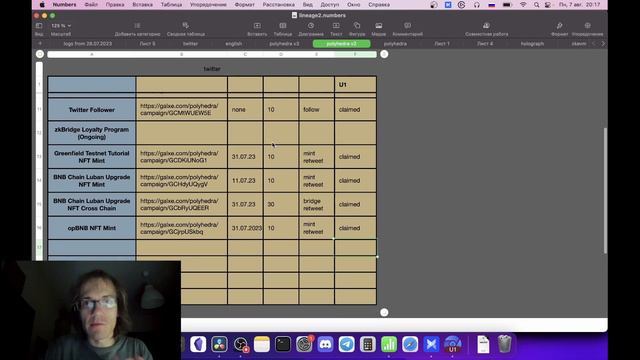The image size is (640, 360).
Task: Switch to the 'polyhedra v3' sheet tab
Action: tap(284, 44)
